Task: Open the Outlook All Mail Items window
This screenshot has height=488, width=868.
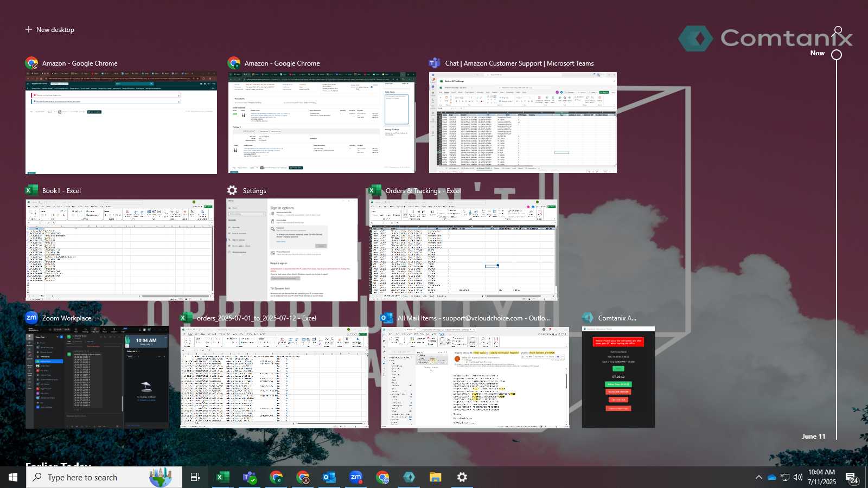Action: coord(475,377)
